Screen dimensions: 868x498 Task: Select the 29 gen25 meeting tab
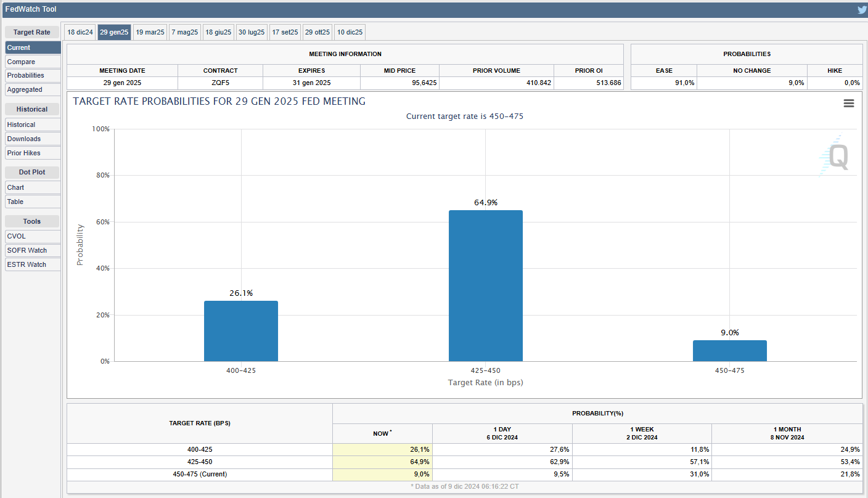tap(114, 32)
